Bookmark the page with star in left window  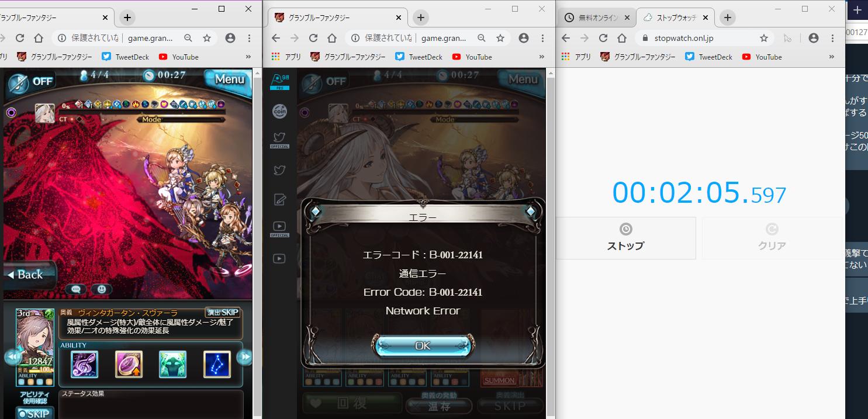click(206, 38)
